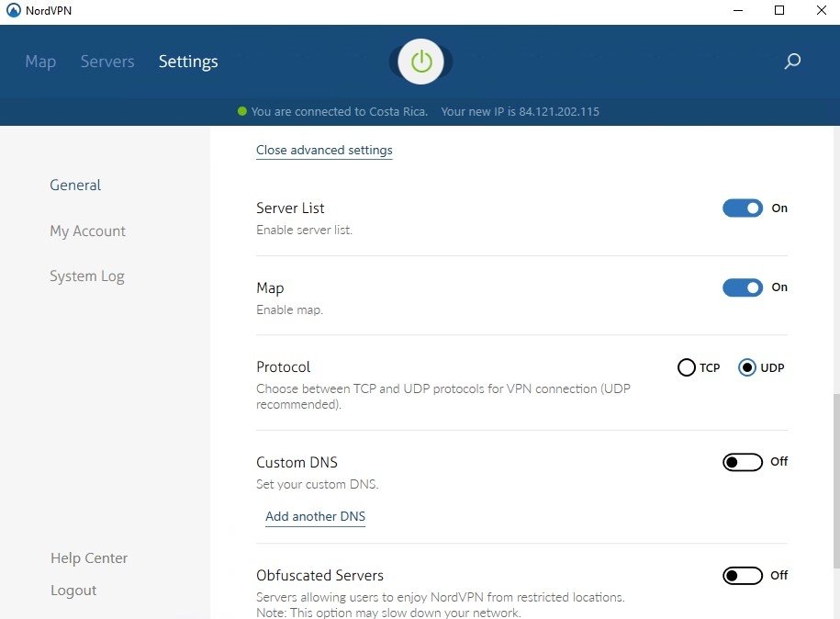Go to My Account section
The image size is (840, 619).
87,231
